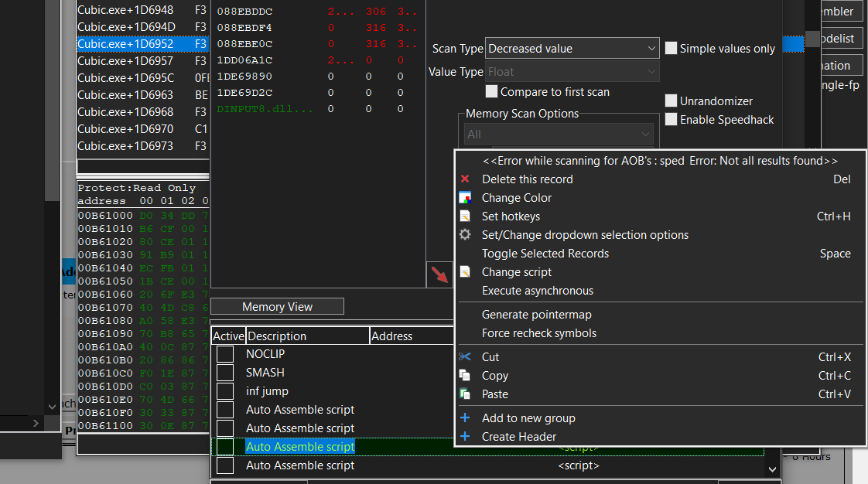Select the scissors Cut icon in context menu
Viewport: 868px width, 484px height.
click(465, 356)
